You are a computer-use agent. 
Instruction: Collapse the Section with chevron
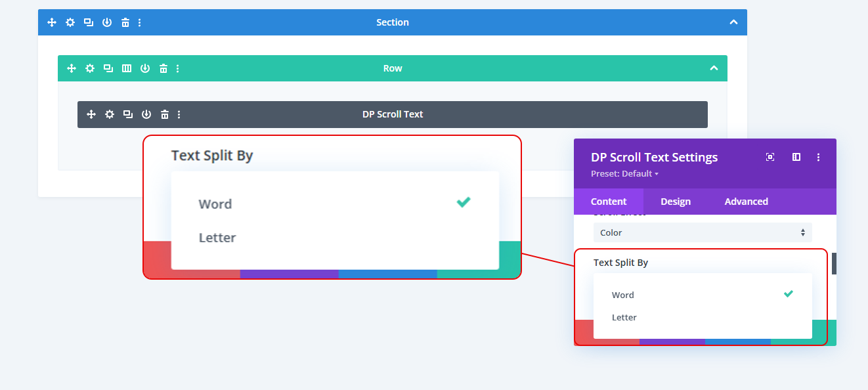click(733, 22)
